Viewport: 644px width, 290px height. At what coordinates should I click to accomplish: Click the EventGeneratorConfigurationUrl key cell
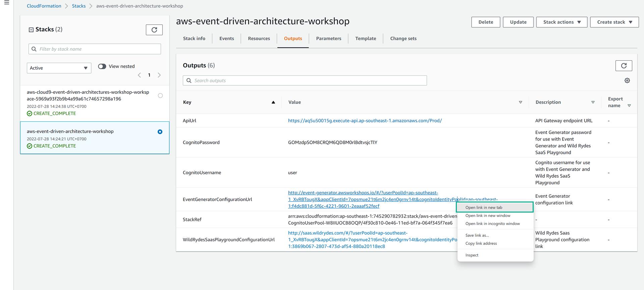coord(217,199)
